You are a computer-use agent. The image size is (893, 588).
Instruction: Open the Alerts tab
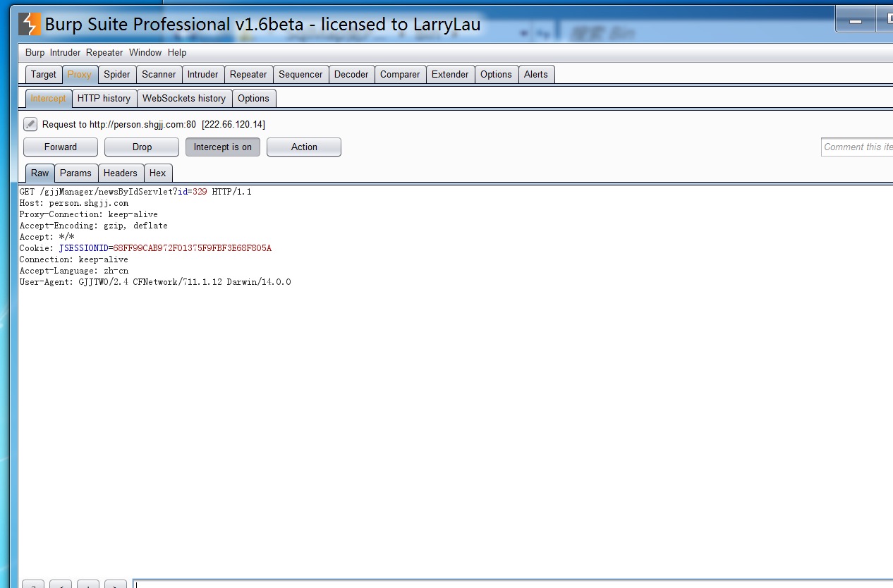(536, 74)
